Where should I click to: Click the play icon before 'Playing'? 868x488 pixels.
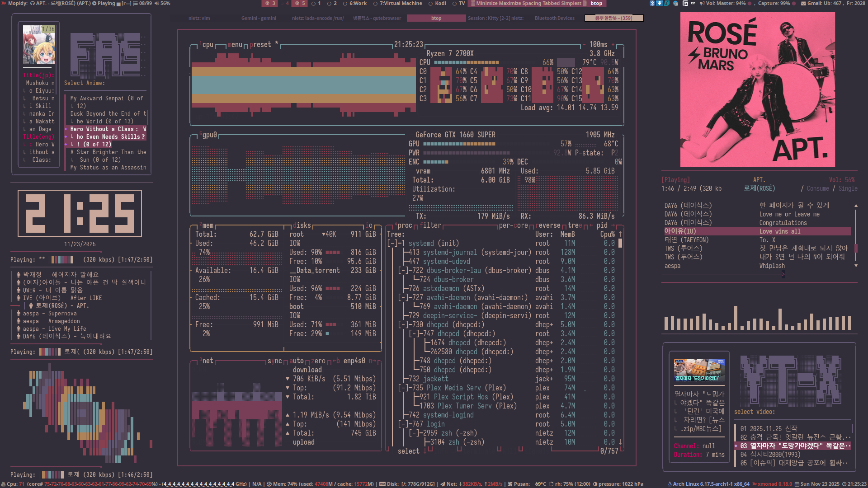94,3
